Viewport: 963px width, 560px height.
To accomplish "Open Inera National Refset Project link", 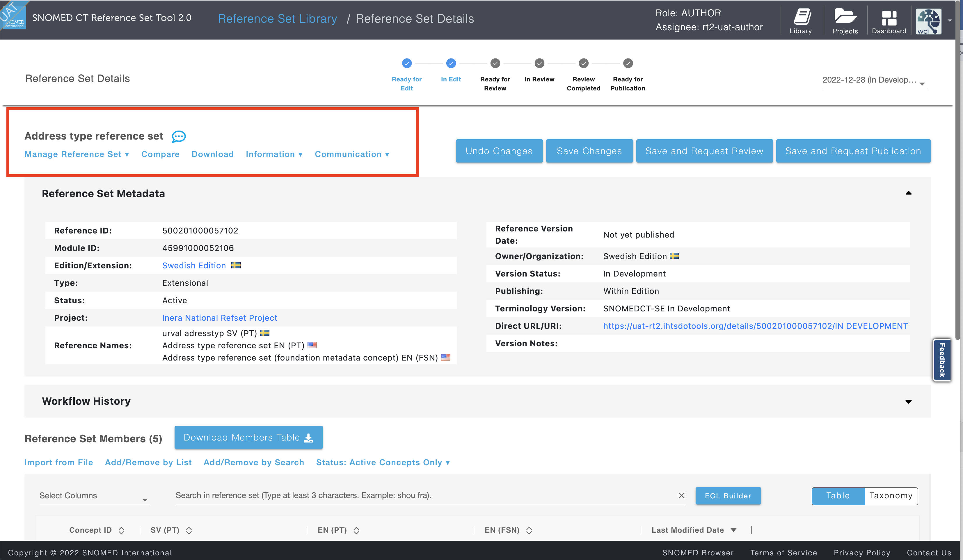I will (220, 318).
